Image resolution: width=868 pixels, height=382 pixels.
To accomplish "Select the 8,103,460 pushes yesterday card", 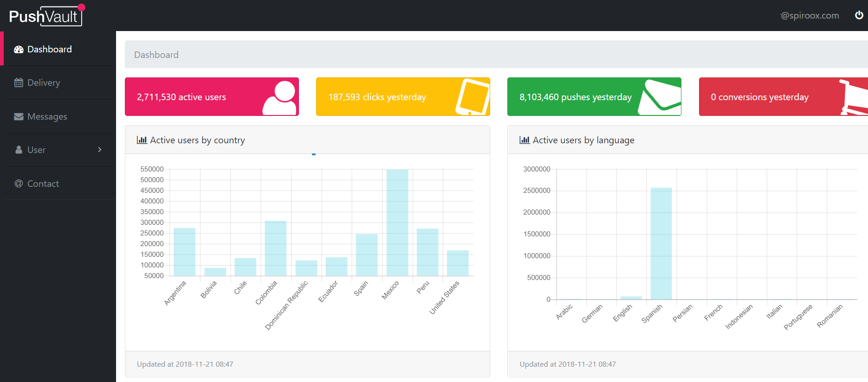I will pos(594,97).
